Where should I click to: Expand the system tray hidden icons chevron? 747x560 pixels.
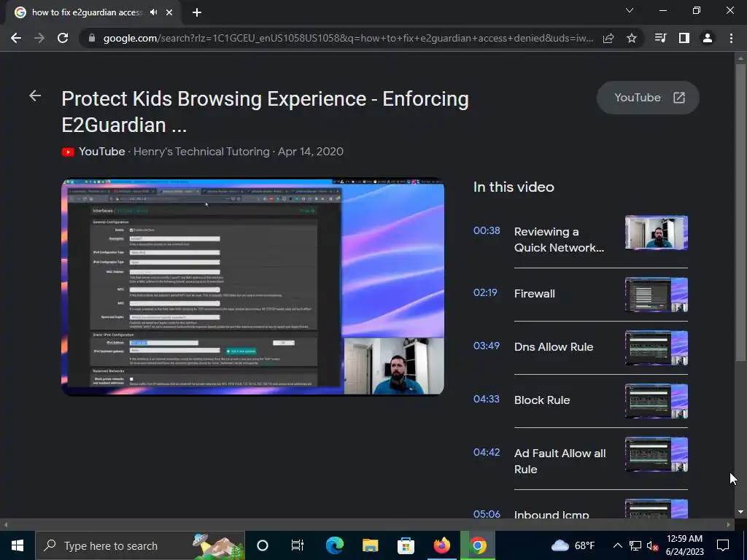617,545
